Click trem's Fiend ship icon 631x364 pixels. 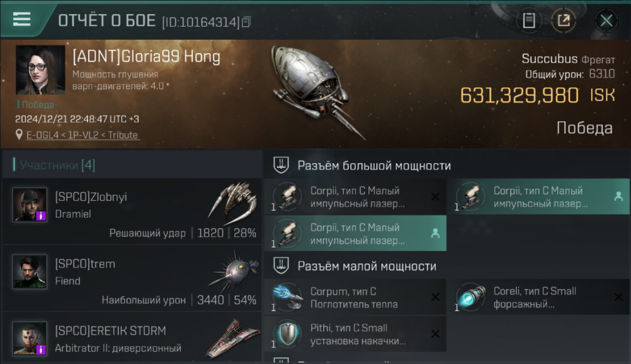point(233,269)
